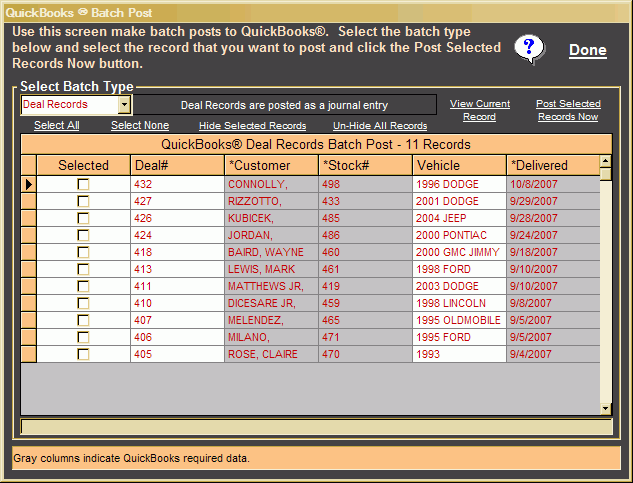This screenshot has width=633, height=483.
Task: Click Select All link
Action: pyautogui.click(x=57, y=125)
